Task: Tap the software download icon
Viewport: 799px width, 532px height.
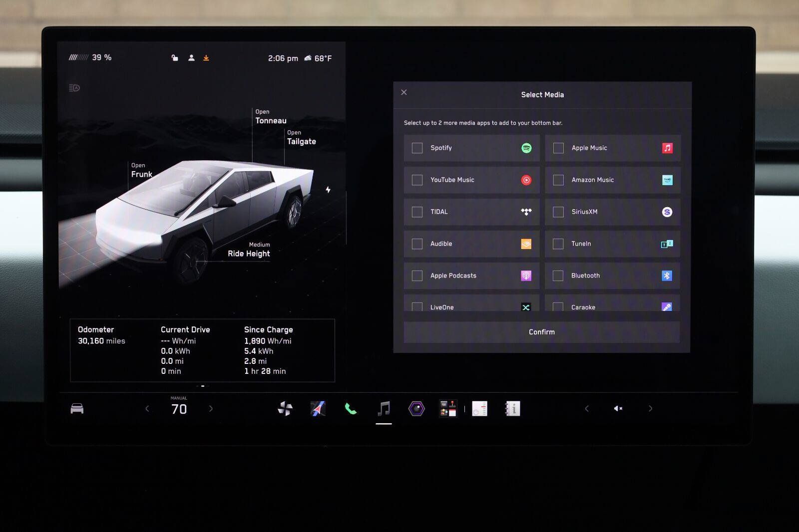Action: coord(206,58)
